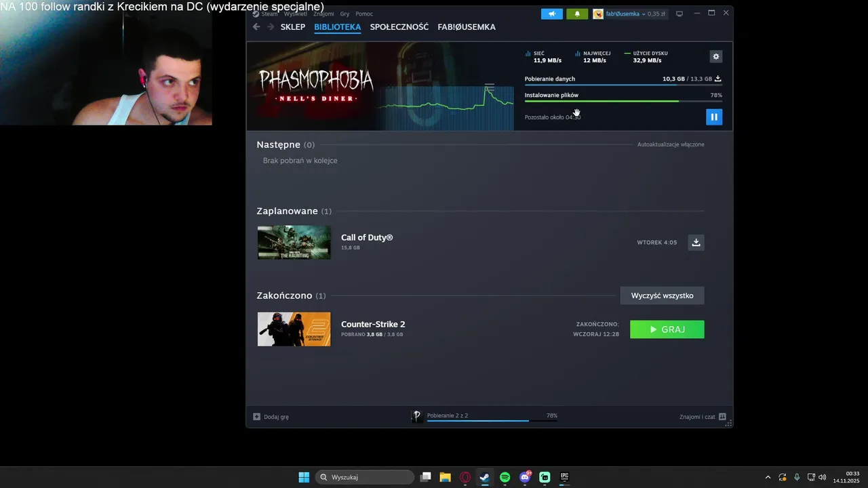Image resolution: width=868 pixels, height=488 pixels.
Task: Click the Następne section heading
Action: click(278, 144)
